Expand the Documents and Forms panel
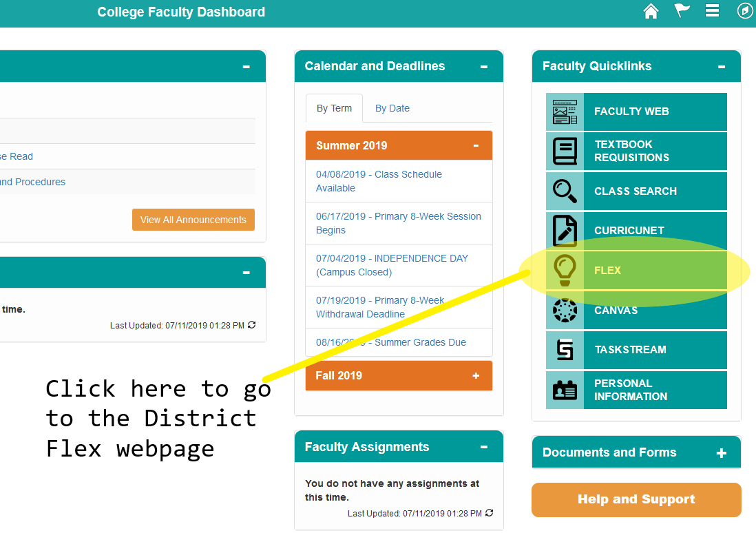 (721, 453)
